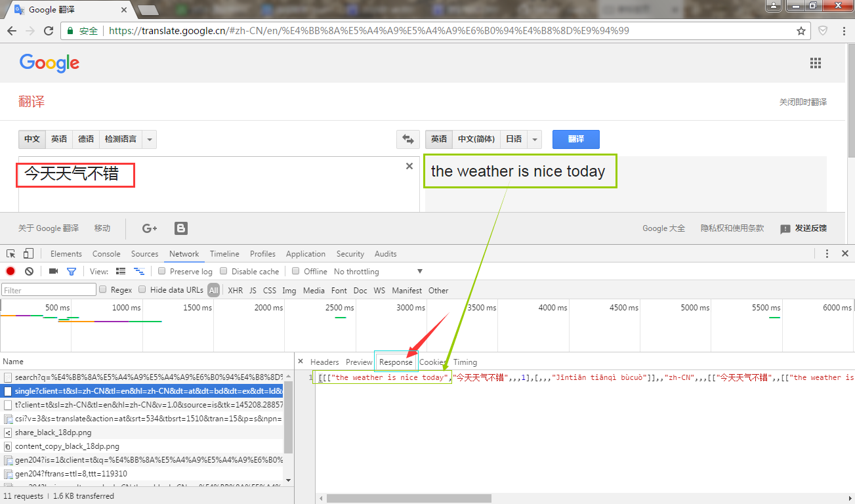Click the shield extension icon
This screenshot has width=855, height=504.
click(823, 31)
